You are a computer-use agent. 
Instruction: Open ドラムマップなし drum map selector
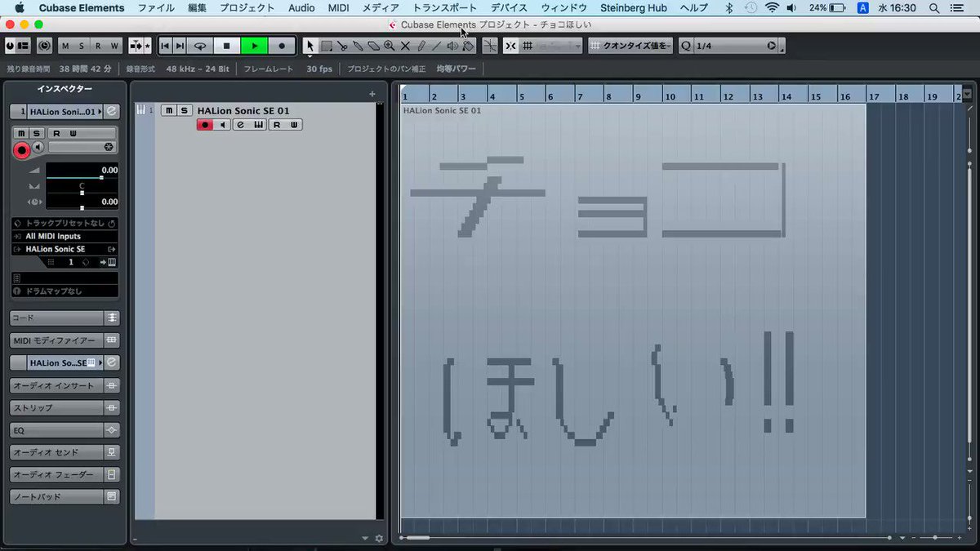65,291
